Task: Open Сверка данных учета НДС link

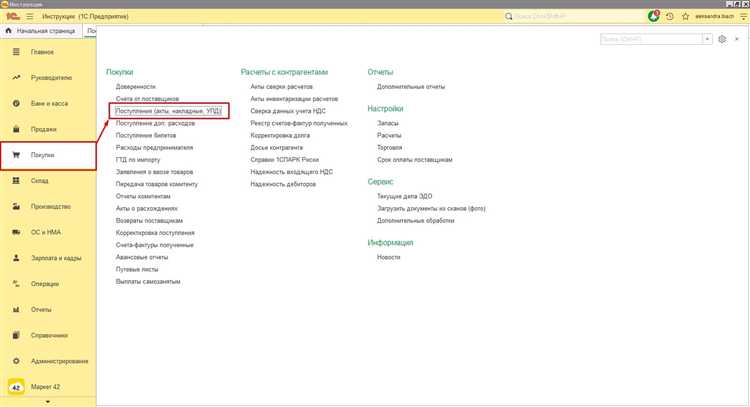Action: pos(288,111)
